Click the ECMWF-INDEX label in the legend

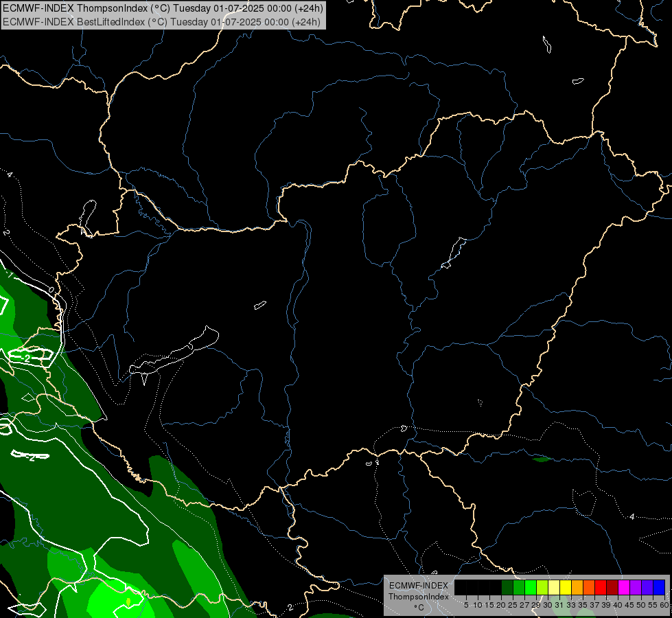click(x=419, y=586)
